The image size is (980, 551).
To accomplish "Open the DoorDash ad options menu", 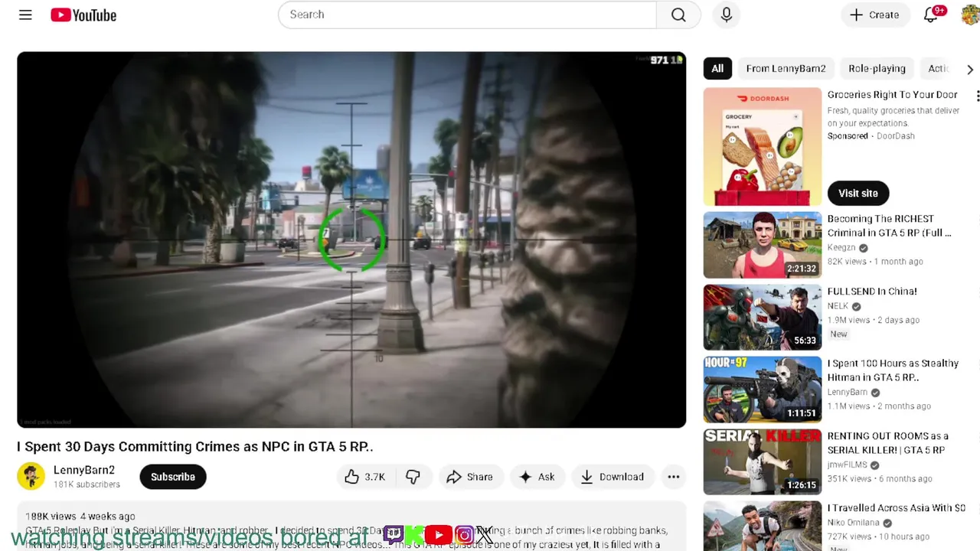I will tap(977, 96).
